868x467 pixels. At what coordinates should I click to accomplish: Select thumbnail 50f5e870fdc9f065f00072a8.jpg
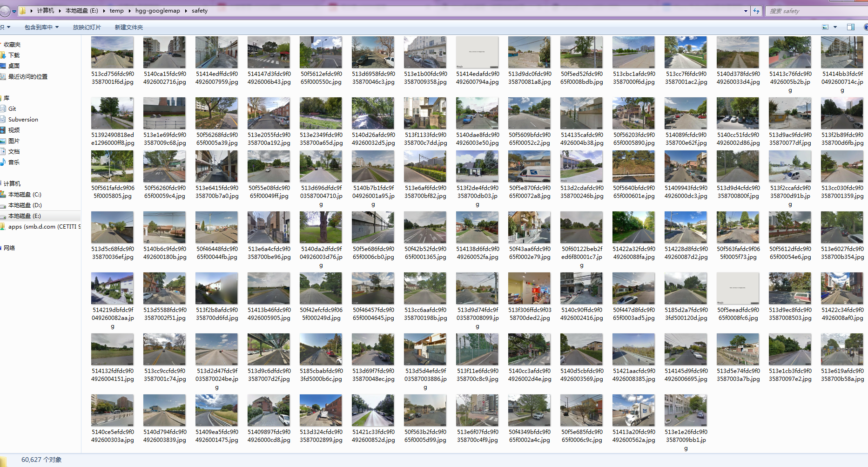[x=529, y=166]
